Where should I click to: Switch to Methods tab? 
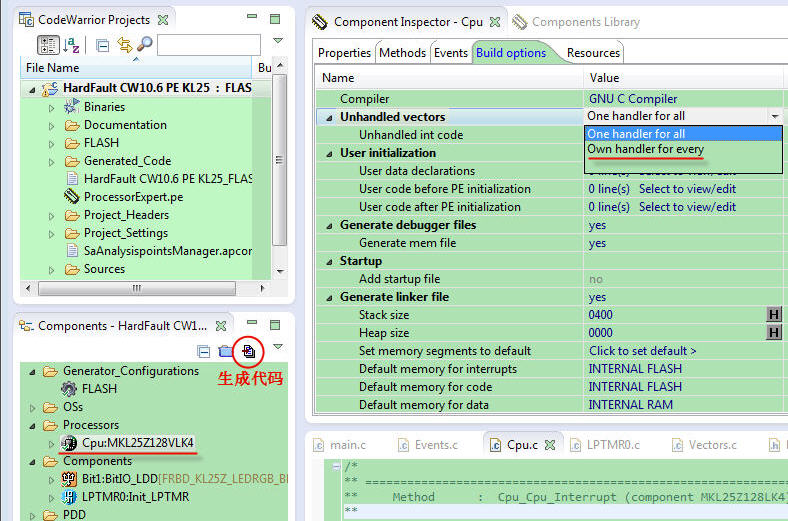click(403, 53)
